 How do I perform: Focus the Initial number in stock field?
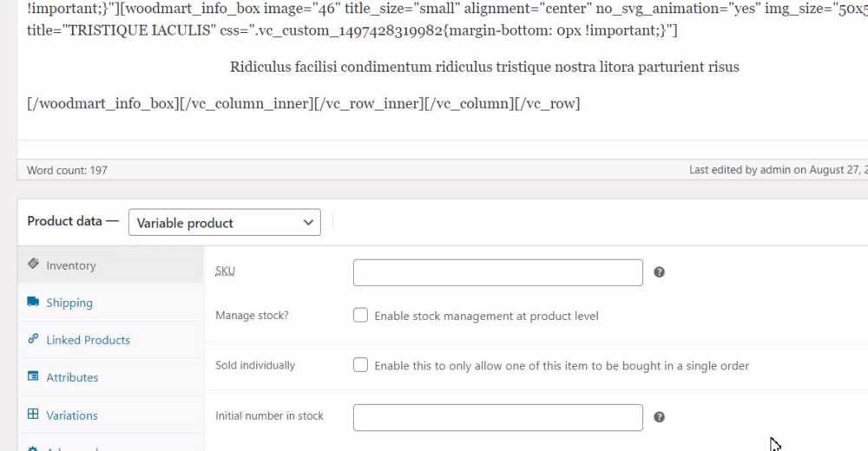[x=497, y=417]
